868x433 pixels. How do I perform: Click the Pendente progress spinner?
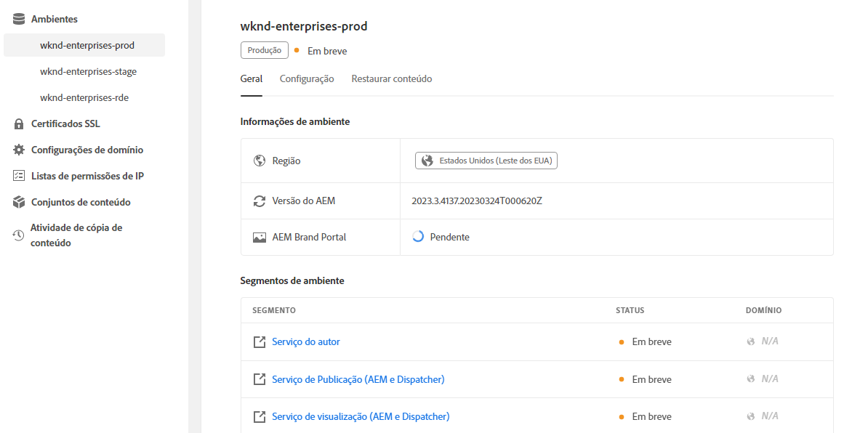coord(418,237)
